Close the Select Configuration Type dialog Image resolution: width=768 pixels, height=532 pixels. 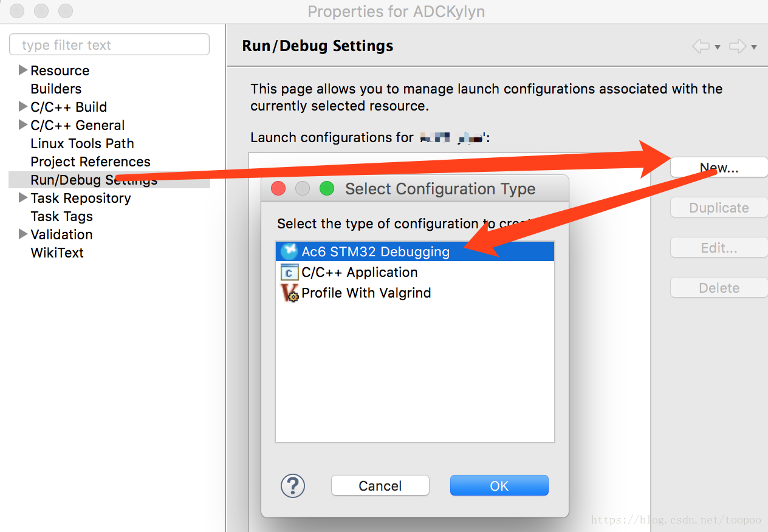click(x=278, y=189)
